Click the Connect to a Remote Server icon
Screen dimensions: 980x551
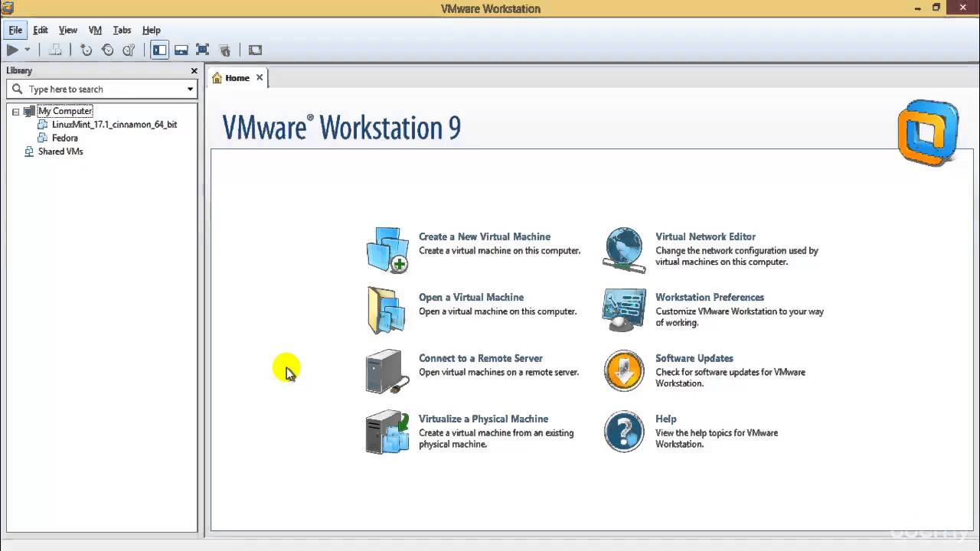tap(387, 371)
